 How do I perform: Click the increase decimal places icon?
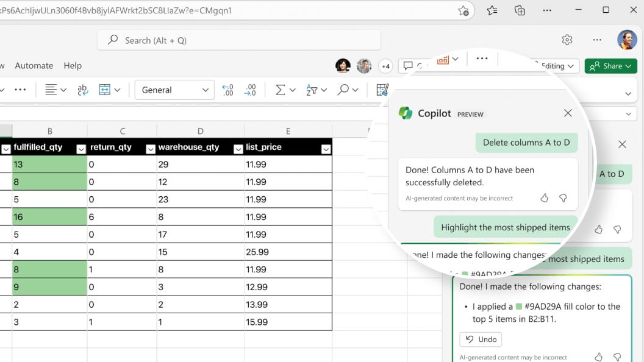point(227,90)
